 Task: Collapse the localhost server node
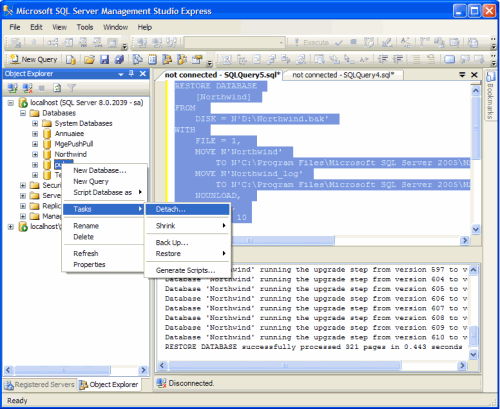point(11,103)
